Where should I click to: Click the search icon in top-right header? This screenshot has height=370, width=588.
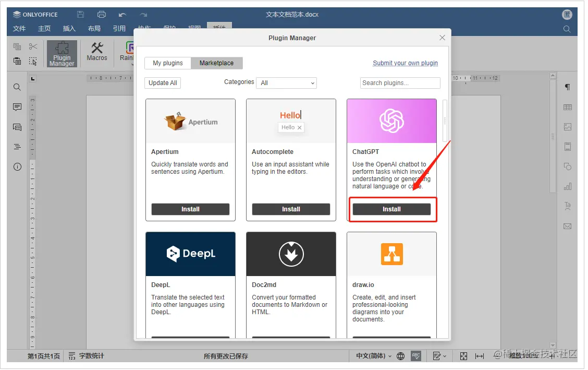[567, 29]
